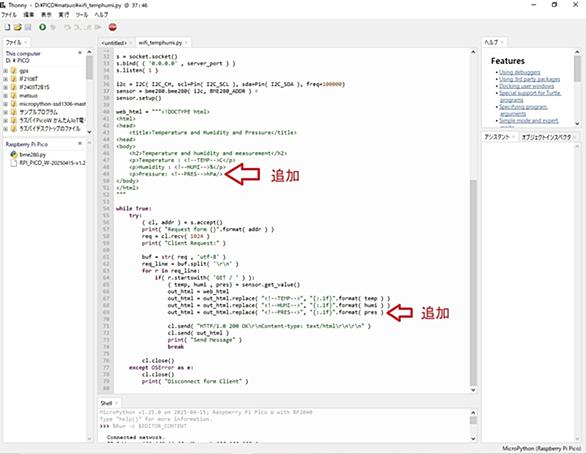
Task: Click the editor vertical scrollbar thumb
Action: pyautogui.click(x=473, y=282)
